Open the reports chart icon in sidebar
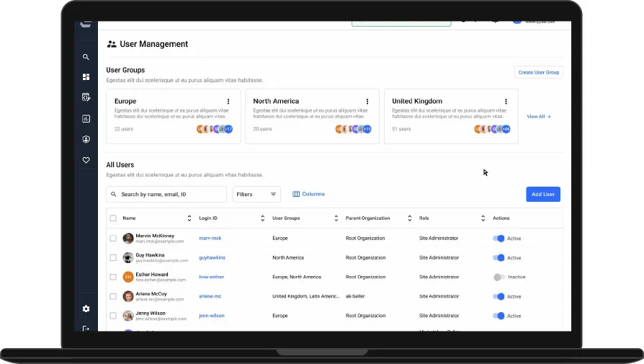Image resolution: width=644 pixels, height=364 pixels. [x=86, y=119]
